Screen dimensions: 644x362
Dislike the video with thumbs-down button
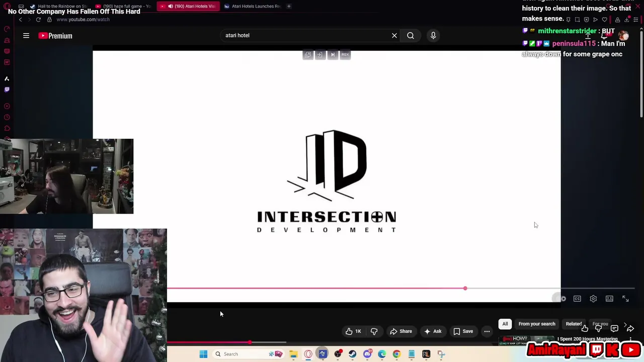click(374, 331)
